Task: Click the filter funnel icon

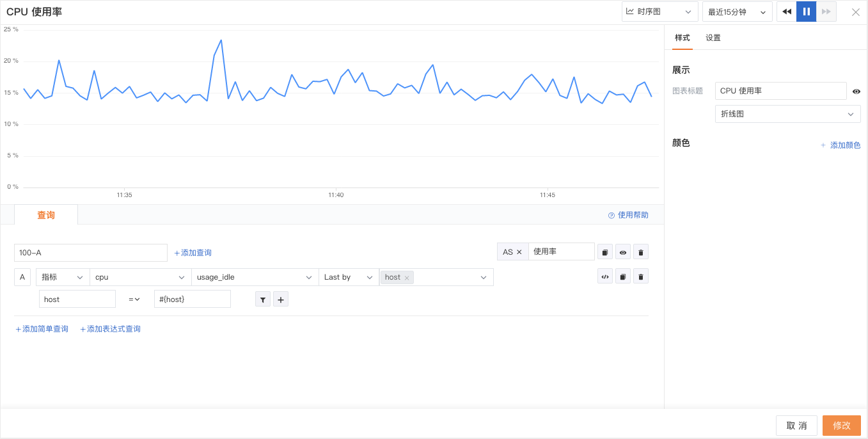Action: pos(263,299)
